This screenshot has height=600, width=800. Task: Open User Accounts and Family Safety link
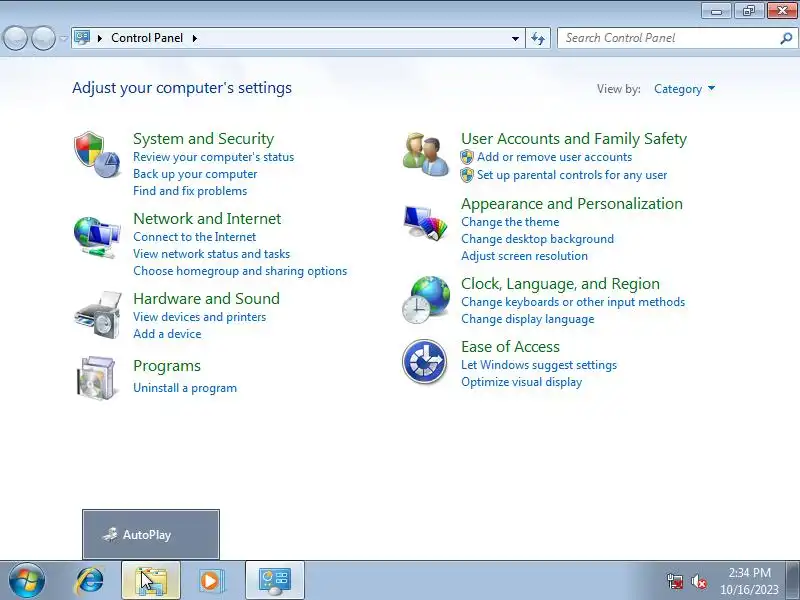pos(574,138)
